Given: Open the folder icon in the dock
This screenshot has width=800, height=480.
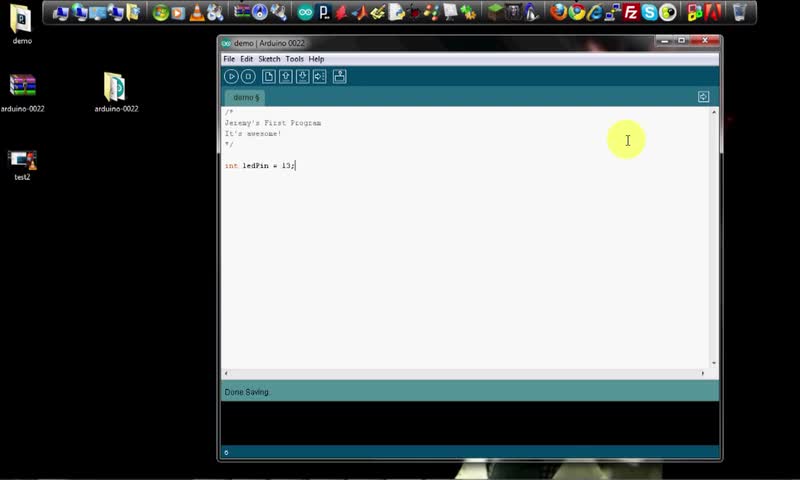Looking at the screenshot, I should point(133,12).
